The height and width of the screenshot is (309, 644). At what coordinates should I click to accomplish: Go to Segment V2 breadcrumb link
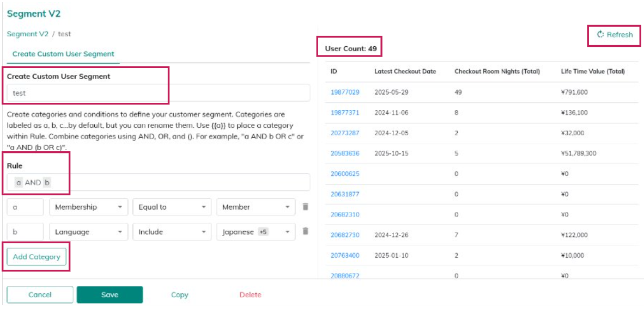(27, 34)
